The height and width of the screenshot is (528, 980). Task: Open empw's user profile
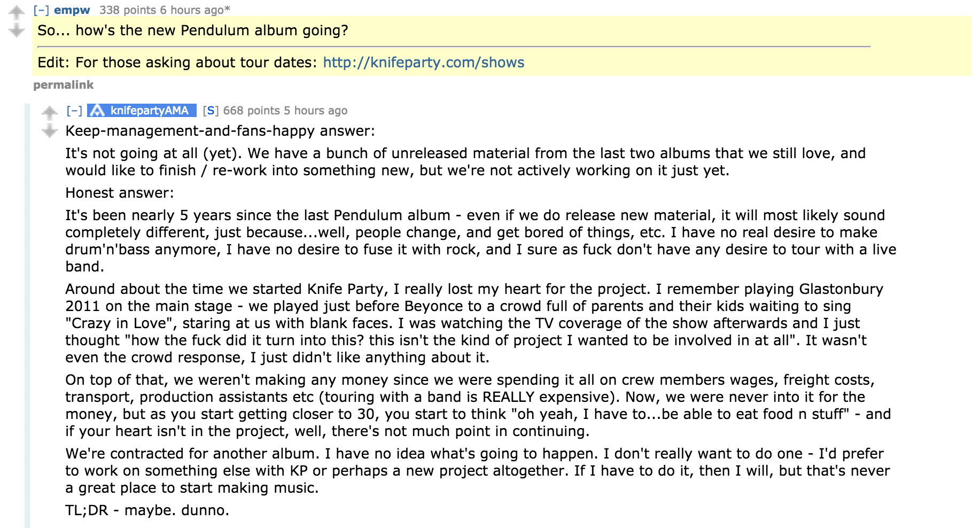(x=72, y=10)
